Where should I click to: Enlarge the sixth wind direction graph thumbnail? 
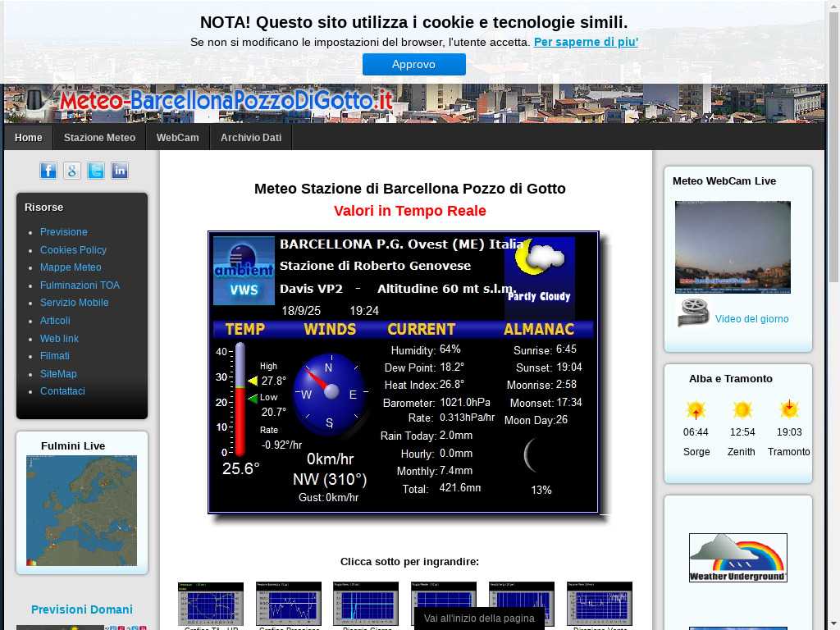click(x=600, y=604)
